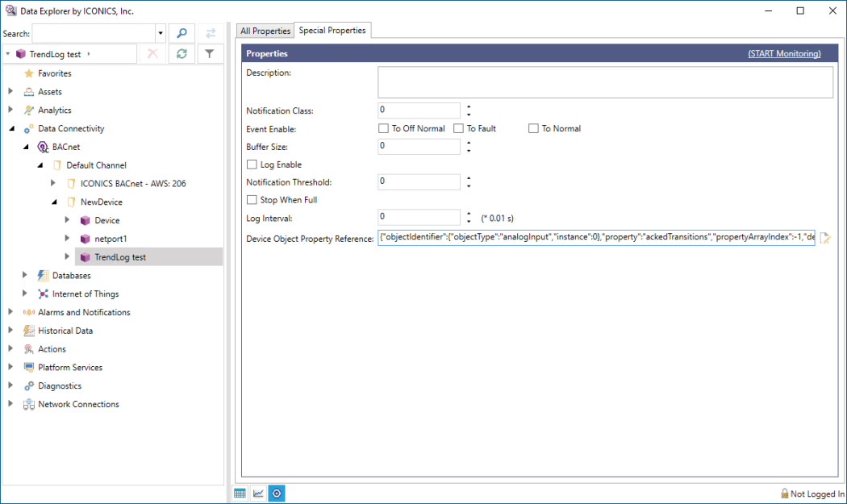This screenshot has height=504, width=847.
Task: Click the Diagnostics icon
Action: 29,385
